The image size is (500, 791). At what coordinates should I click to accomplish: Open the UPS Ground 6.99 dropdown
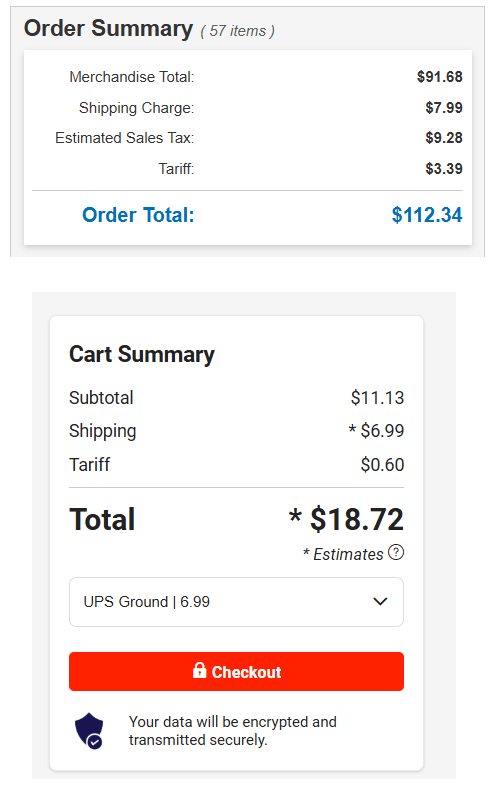[236, 602]
